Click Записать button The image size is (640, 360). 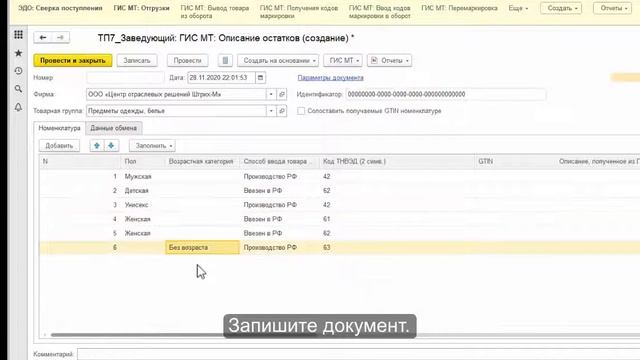[137, 60]
